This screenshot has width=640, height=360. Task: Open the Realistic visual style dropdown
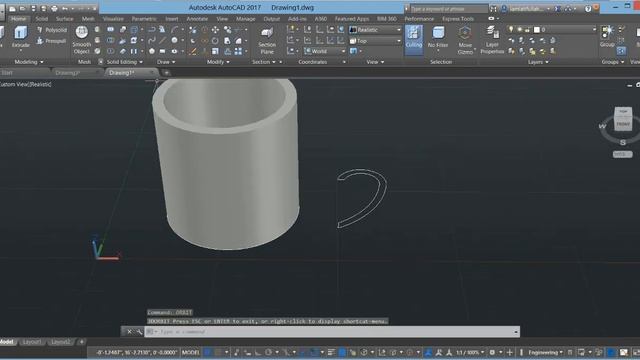(x=376, y=30)
